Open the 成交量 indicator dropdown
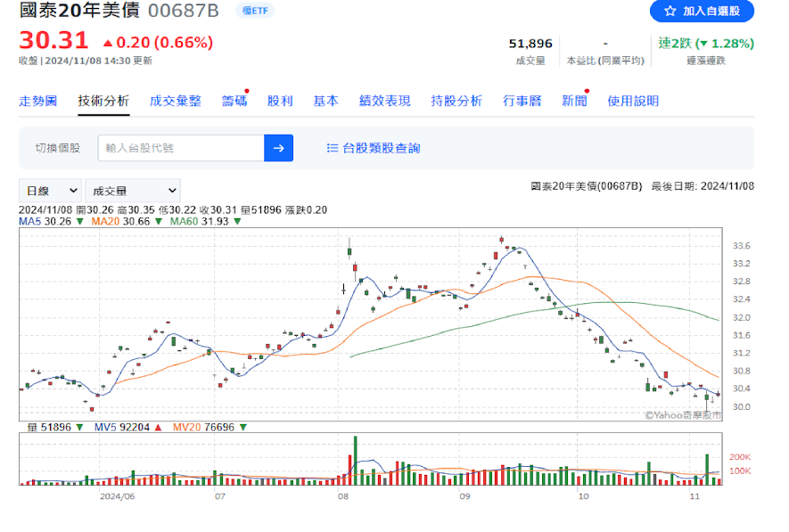 click(x=133, y=191)
